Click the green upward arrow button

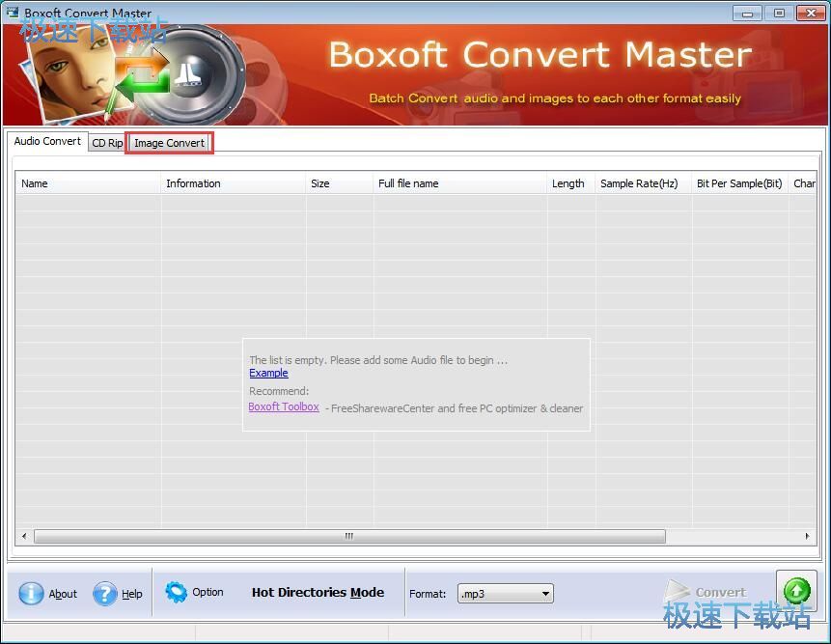coord(796,591)
